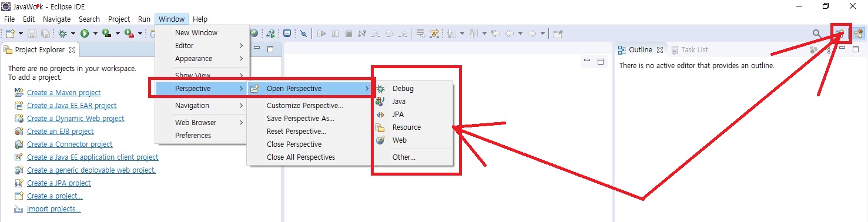Expand the Previous Annotation dropdown arrow
The width and height of the screenshot is (868, 222).
(x=484, y=33)
